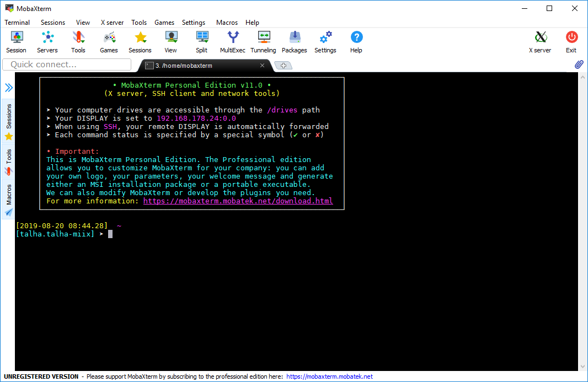Click the terminal scrollbar up arrow
Image resolution: width=588 pixels, height=382 pixels.
pyautogui.click(x=582, y=77)
